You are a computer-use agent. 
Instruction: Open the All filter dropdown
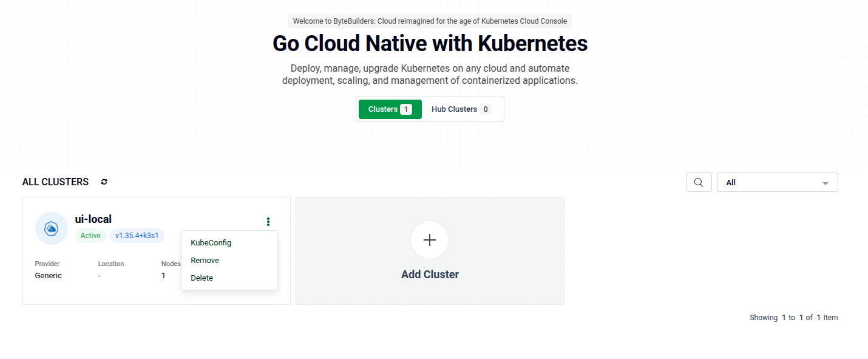(777, 182)
